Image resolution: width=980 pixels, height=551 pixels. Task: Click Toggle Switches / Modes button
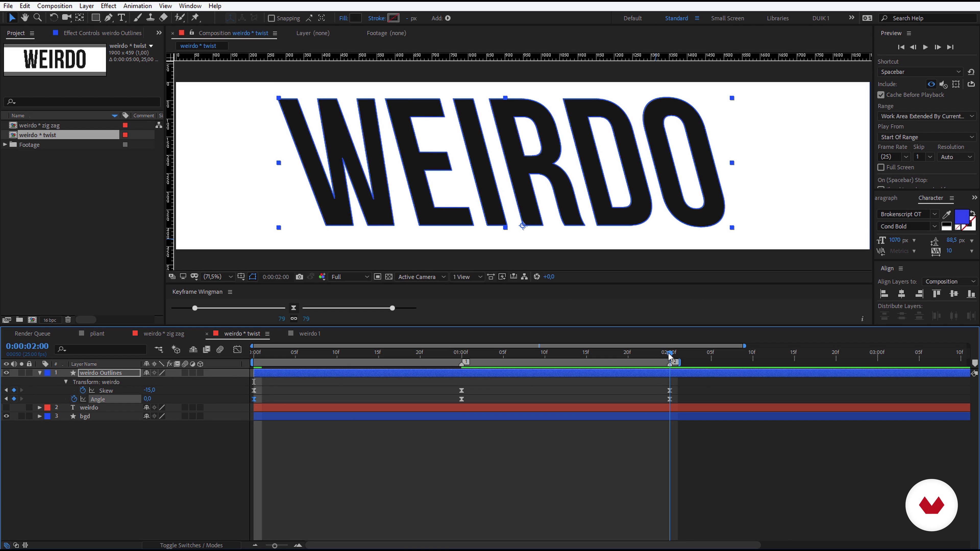pyautogui.click(x=191, y=545)
